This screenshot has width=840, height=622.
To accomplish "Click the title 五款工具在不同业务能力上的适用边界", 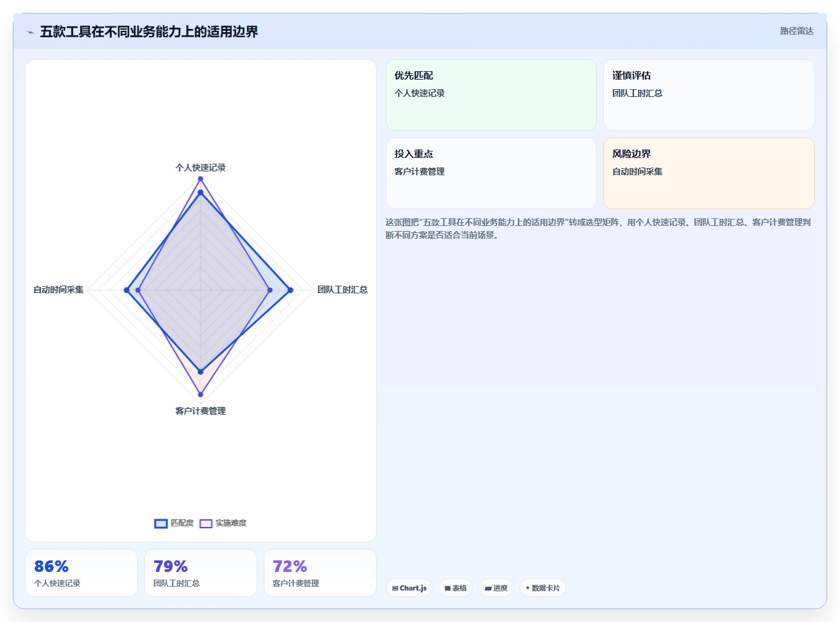I will tap(149, 31).
